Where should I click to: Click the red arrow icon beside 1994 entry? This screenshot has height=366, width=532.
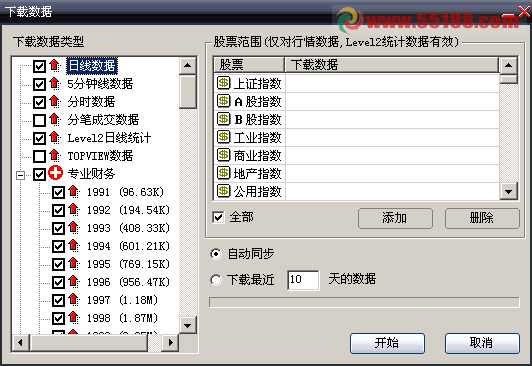click(x=73, y=246)
